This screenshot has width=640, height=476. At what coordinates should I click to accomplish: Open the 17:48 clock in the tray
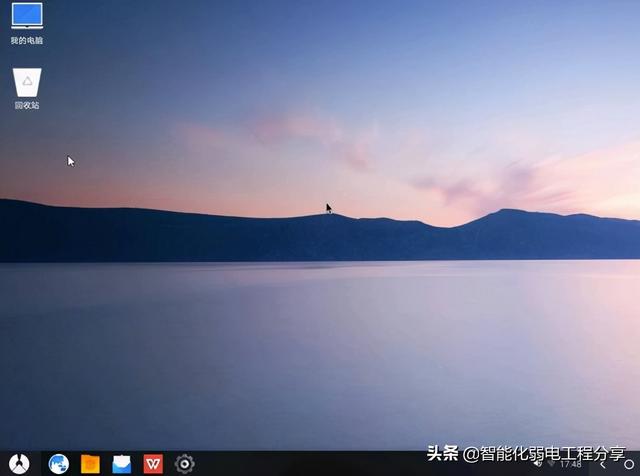571,465
